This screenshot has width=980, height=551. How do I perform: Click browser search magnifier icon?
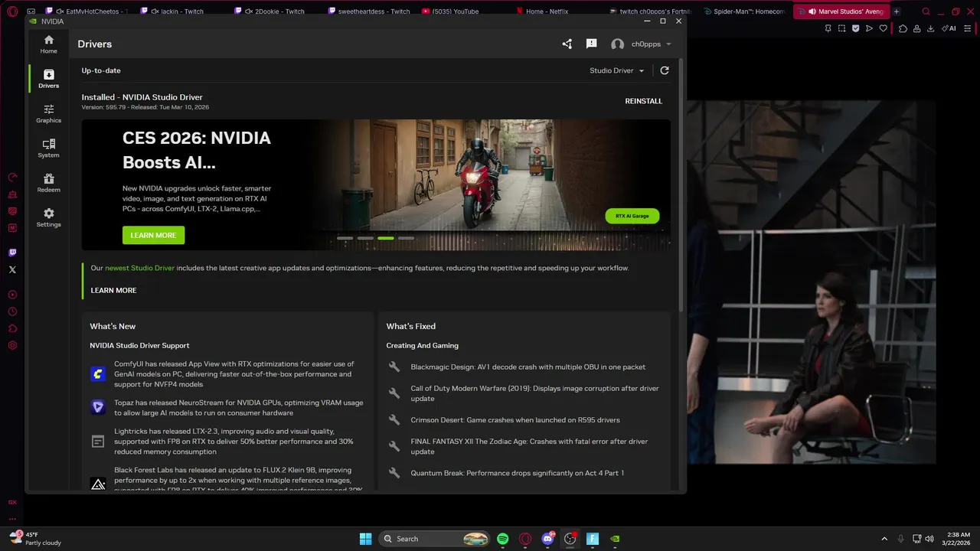coord(926,11)
